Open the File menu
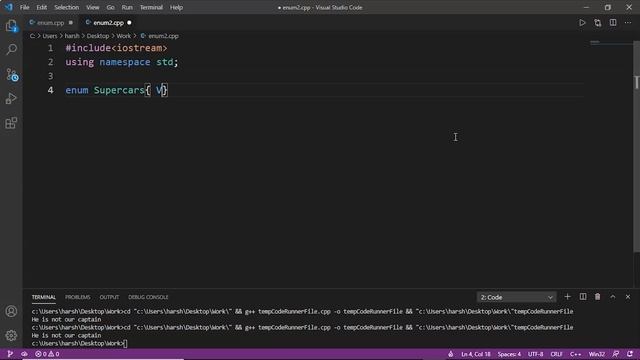This screenshot has height=360, width=640. 24,7
